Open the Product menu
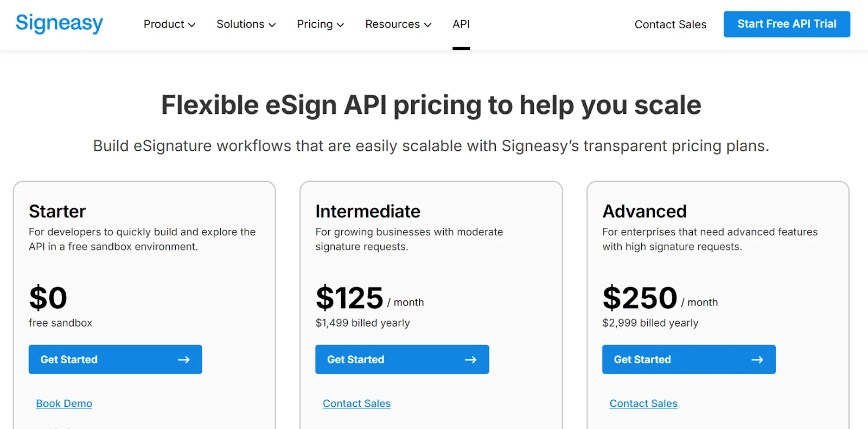The height and width of the screenshot is (429, 868). point(169,24)
